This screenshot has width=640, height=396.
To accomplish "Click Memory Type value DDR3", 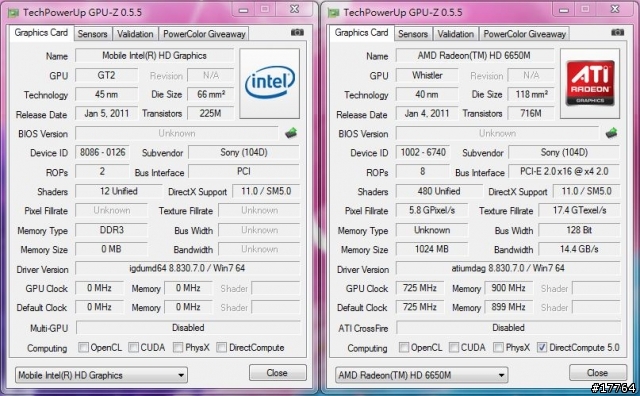I will coord(111,230).
